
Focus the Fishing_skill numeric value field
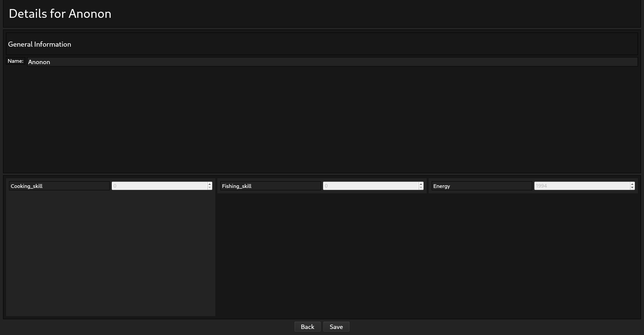coord(371,186)
